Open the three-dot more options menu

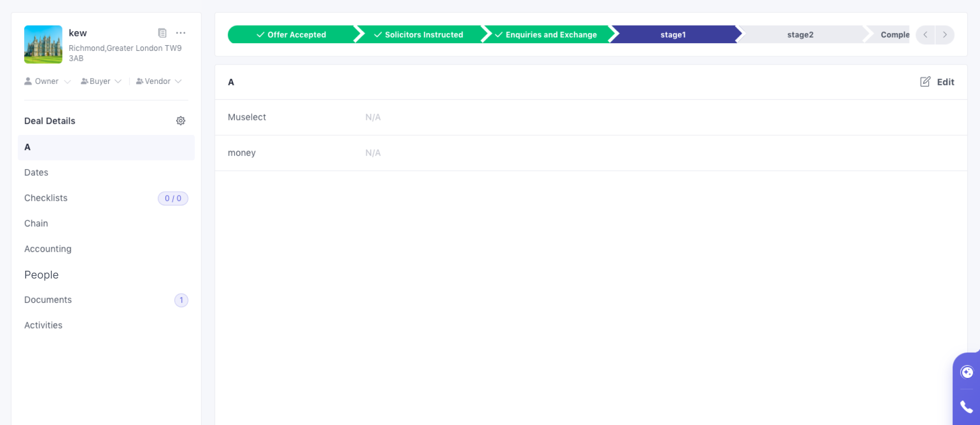pyautogui.click(x=180, y=33)
